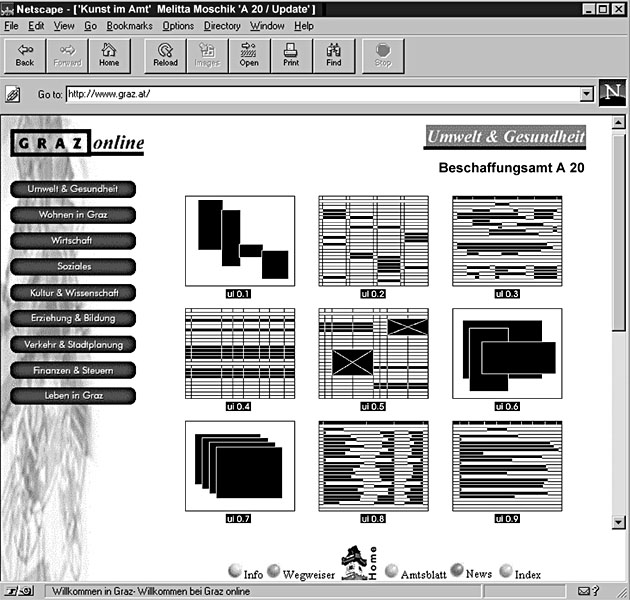This screenshot has width=630, height=600.
Task: Click the Verkehr & Stadtplanung button
Action: [x=73, y=344]
